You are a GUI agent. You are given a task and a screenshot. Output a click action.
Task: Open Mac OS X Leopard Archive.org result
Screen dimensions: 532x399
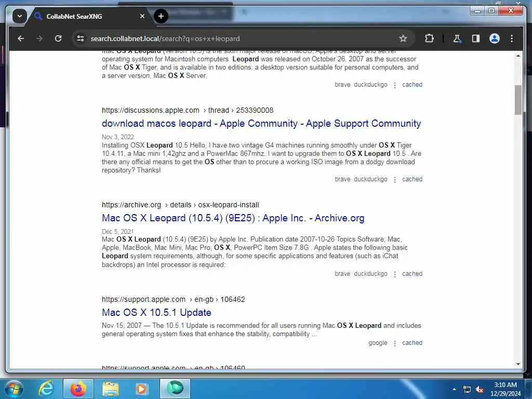point(233,218)
